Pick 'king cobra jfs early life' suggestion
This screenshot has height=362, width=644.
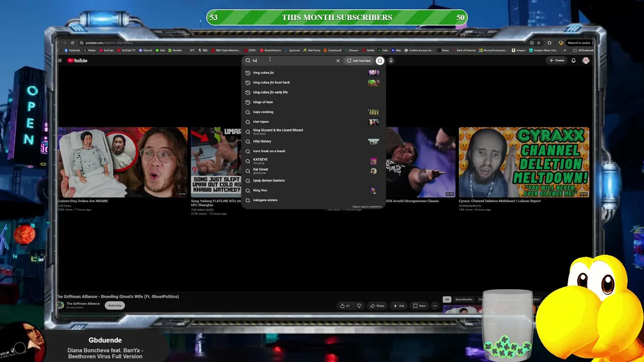click(313, 92)
